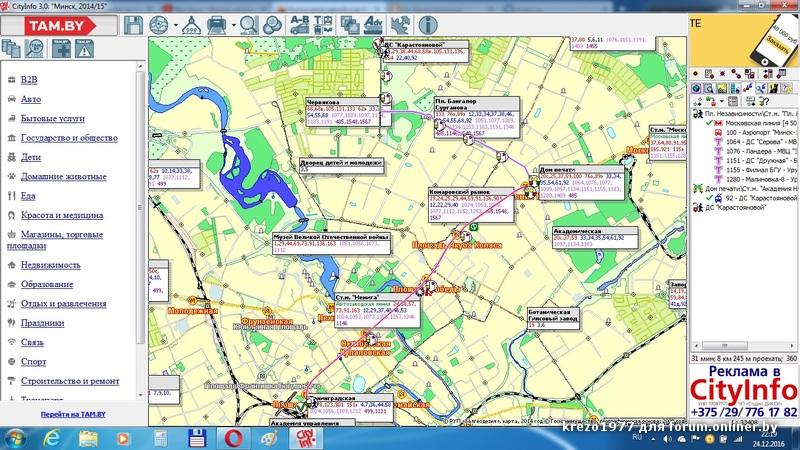Open Opera browser from the taskbar
Viewport: 800px width, 450px height.
[233, 438]
